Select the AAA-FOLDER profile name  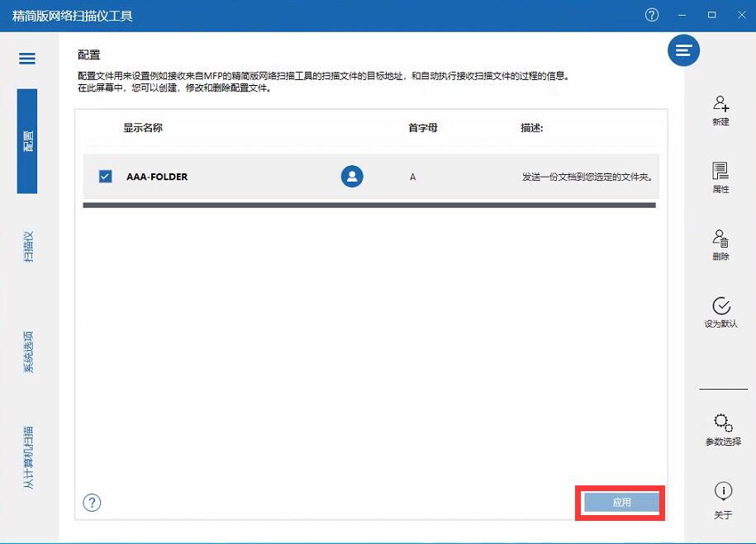tap(156, 176)
